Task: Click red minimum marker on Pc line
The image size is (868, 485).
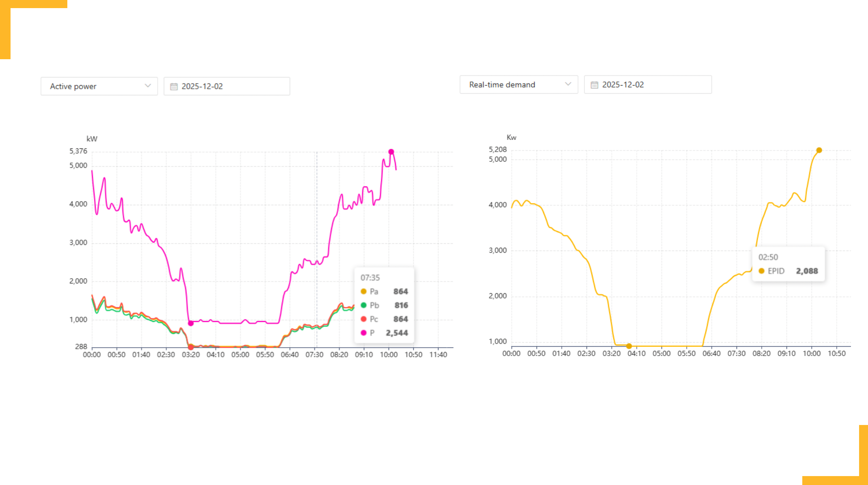Action: click(x=191, y=347)
